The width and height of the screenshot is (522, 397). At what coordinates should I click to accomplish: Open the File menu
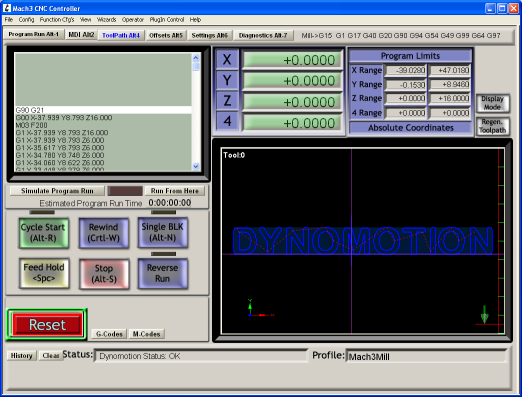point(9,20)
